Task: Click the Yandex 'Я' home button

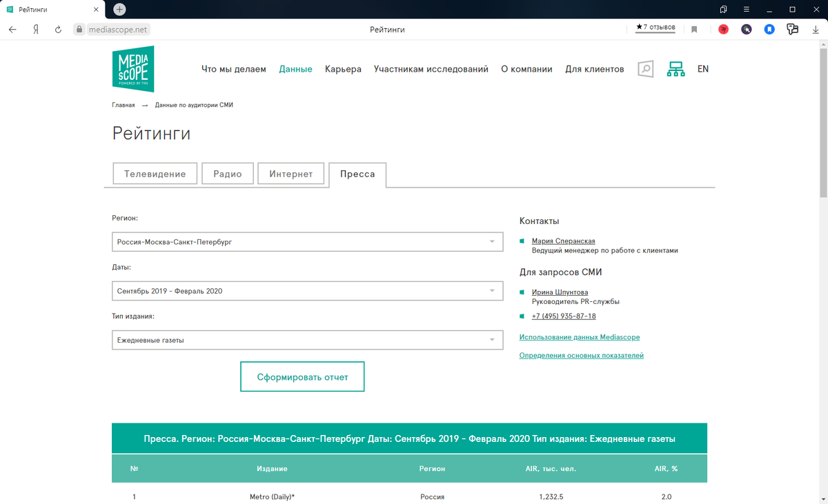Action: click(35, 30)
